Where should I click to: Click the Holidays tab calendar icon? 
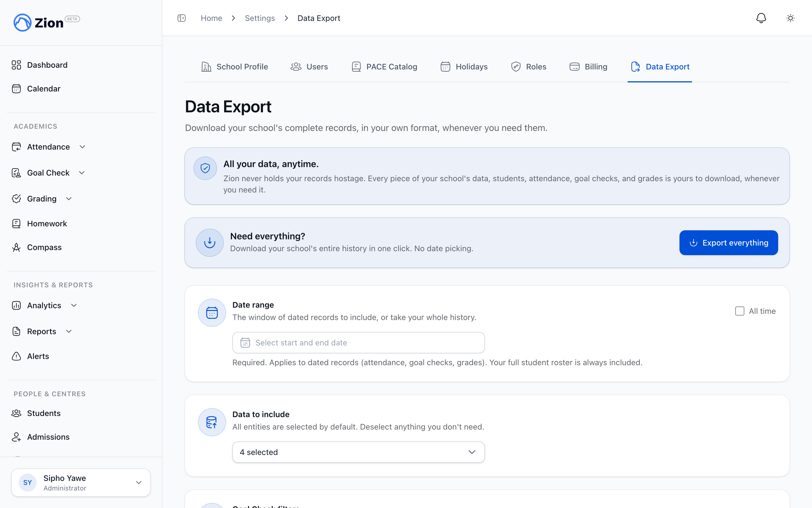(x=445, y=67)
